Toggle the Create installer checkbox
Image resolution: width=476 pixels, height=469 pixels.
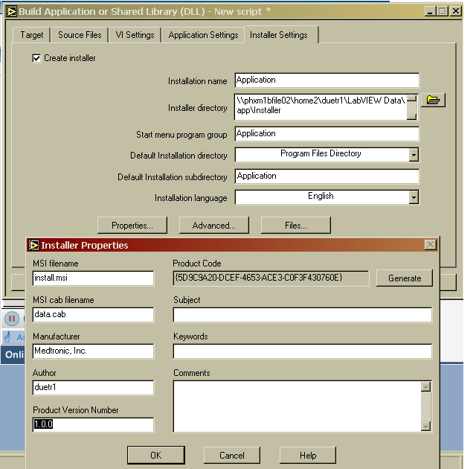click(x=37, y=58)
